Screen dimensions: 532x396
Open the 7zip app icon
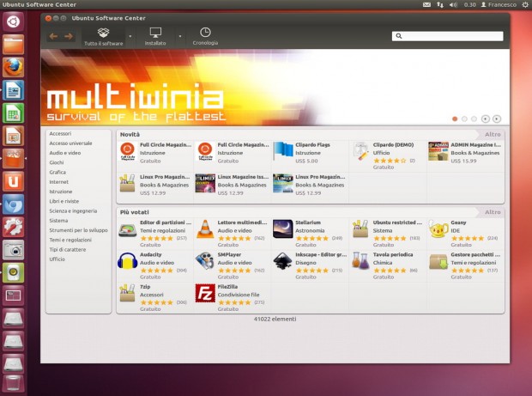(x=127, y=293)
